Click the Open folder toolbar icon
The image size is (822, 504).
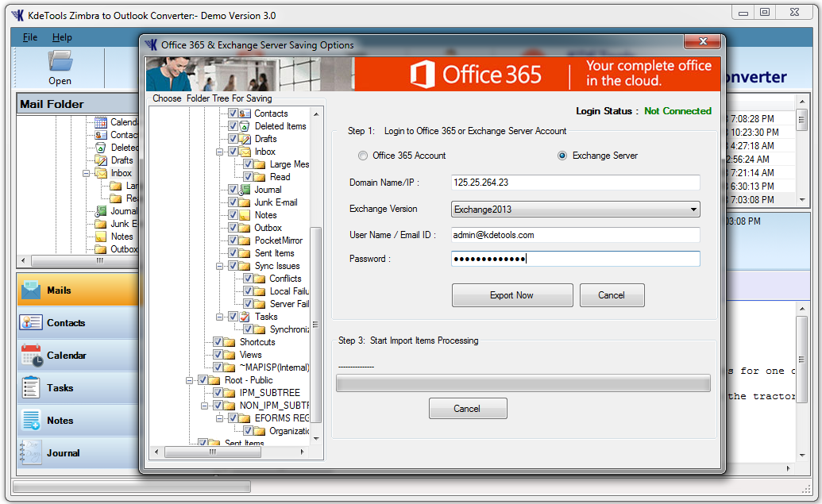tap(60, 61)
